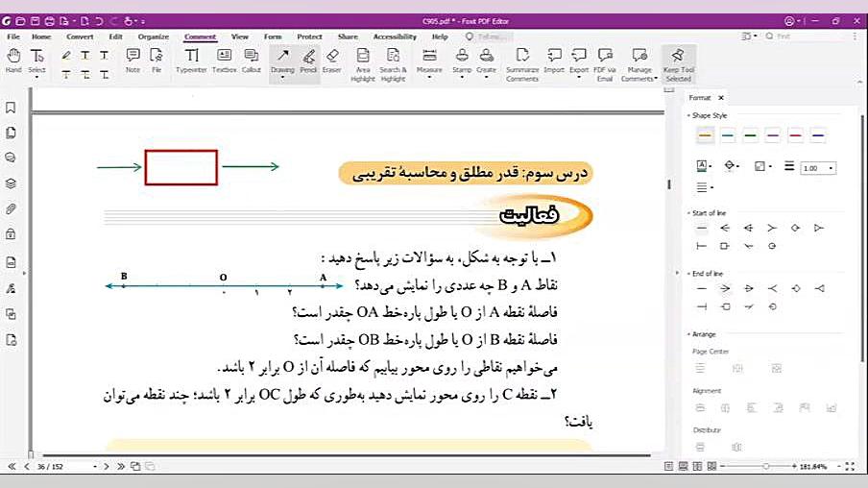Open the Stamp dropdown
868x488 pixels.
462,77
